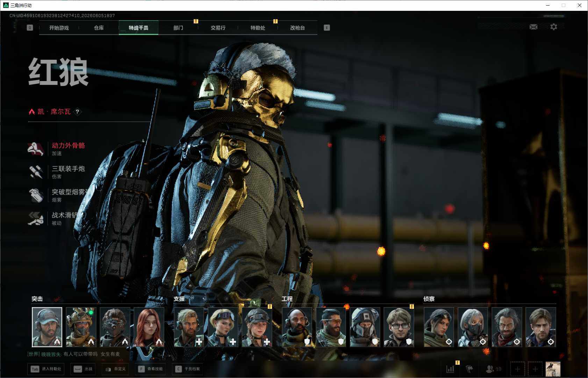Click the 动力外骨骼 skill name
The image size is (588, 378).
pyautogui.click(x=69, y=145)
